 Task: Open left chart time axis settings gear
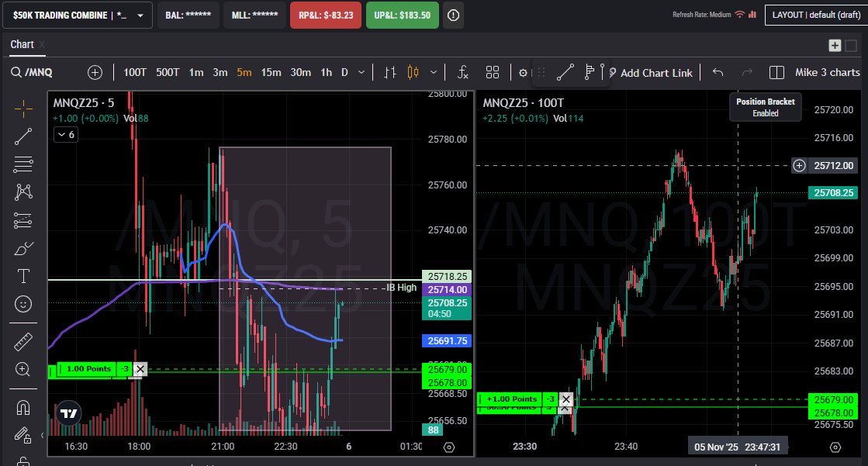tap(449, 447)
